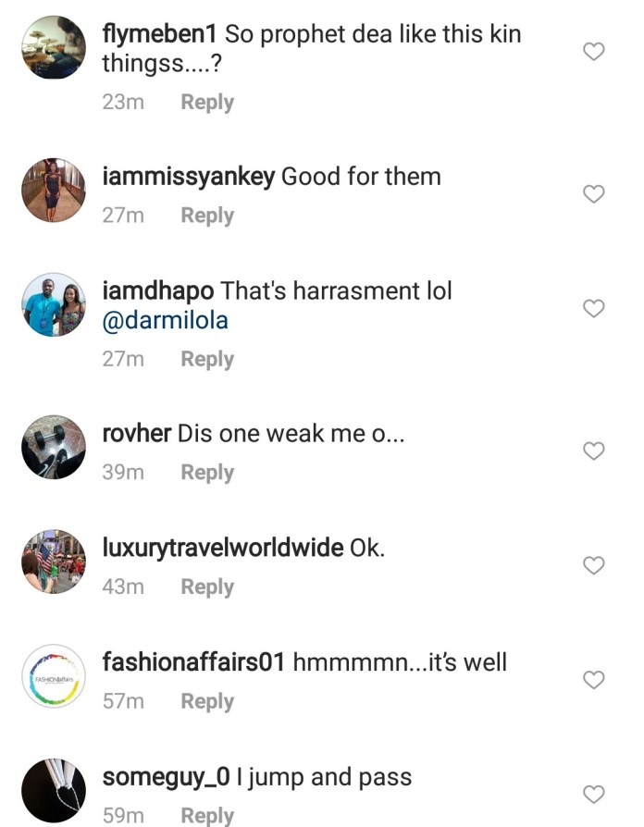This screenshot has height=827, width=644.
Task: Tap the heart beside rovher's comment
Action: click(x=593, y=451)
